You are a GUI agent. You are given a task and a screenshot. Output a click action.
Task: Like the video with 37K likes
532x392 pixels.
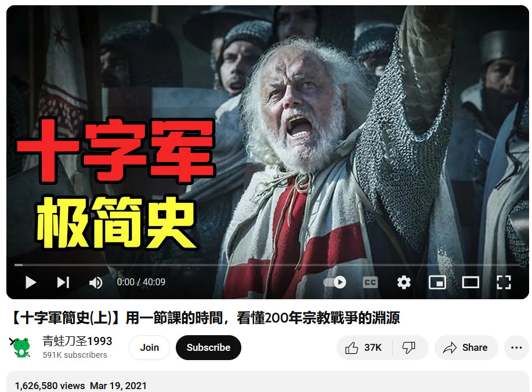(x=364, y=347)
